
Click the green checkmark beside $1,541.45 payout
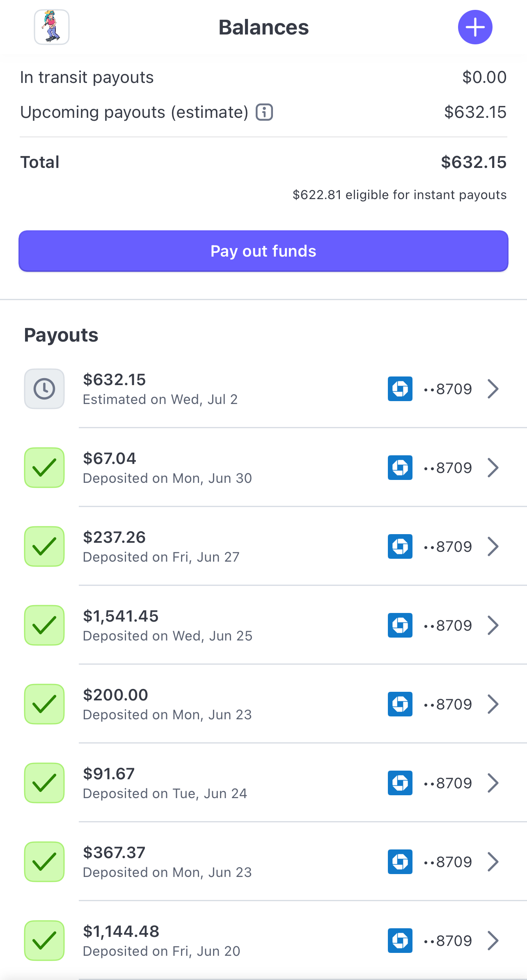[44, 625]
